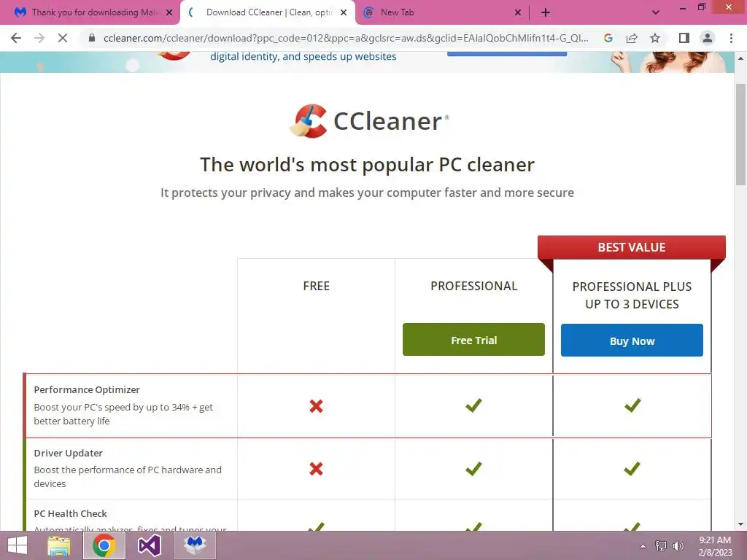
Task: Click the address bar URL
Action: click(345, 38)
